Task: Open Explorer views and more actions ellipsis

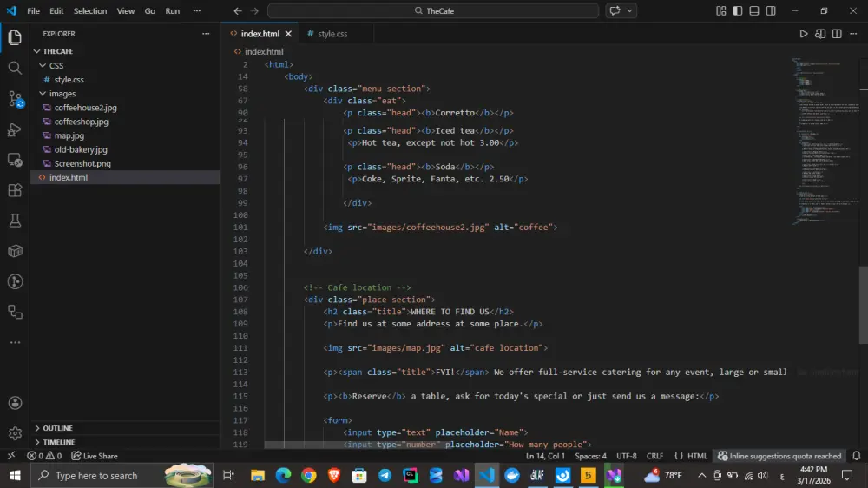Action: point(206,34)
